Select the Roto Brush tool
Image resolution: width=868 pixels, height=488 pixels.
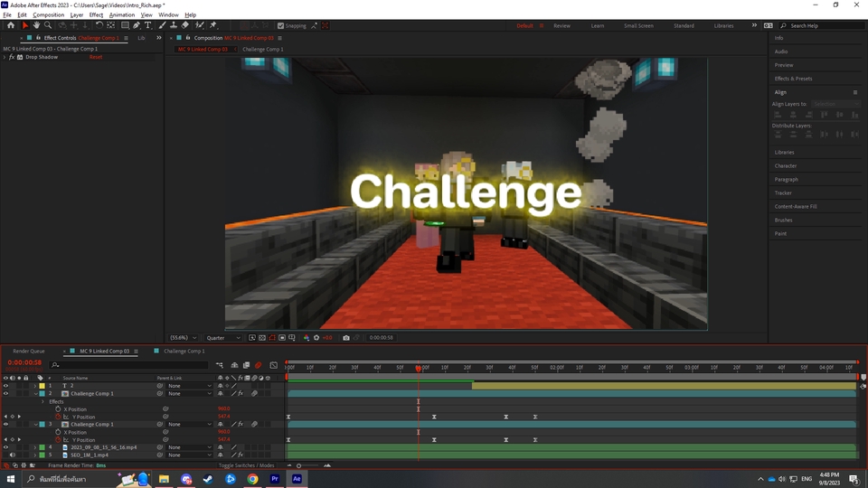coord(200,25)
